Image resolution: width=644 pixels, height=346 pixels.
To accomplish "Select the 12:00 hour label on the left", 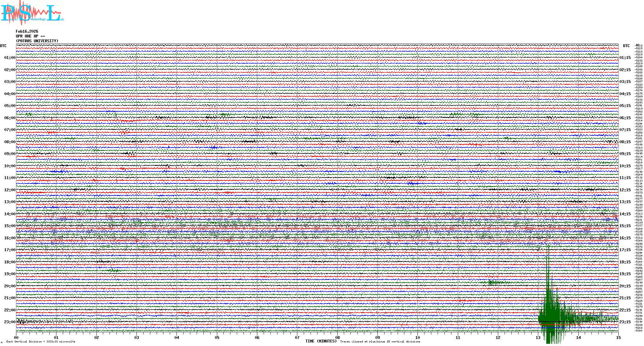I will point(10,190).
